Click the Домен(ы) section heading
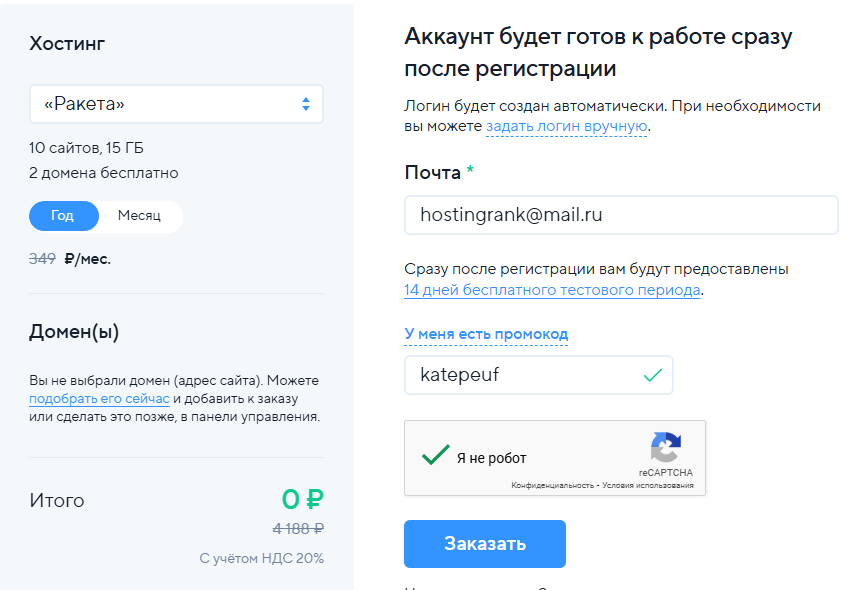847x590 pixels. [x=74, y=332]
